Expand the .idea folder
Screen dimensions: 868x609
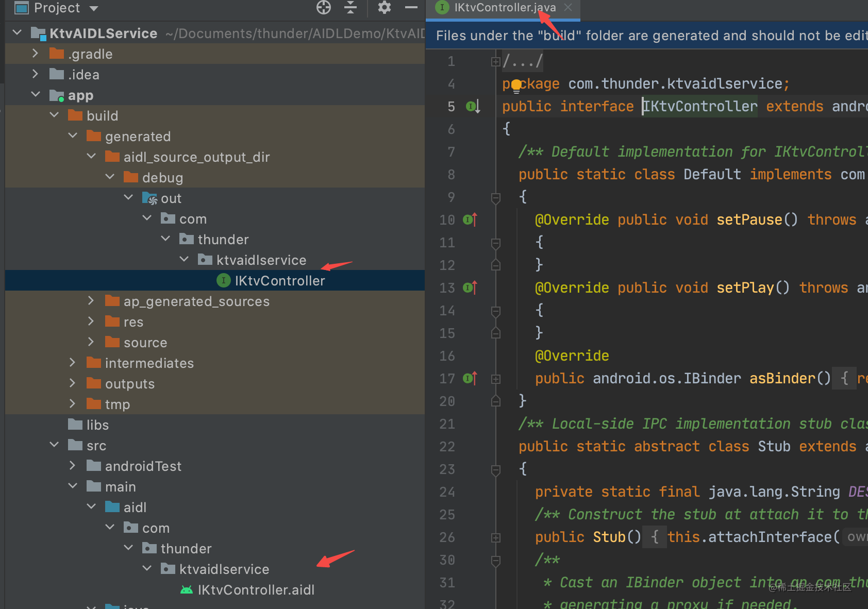35,74
